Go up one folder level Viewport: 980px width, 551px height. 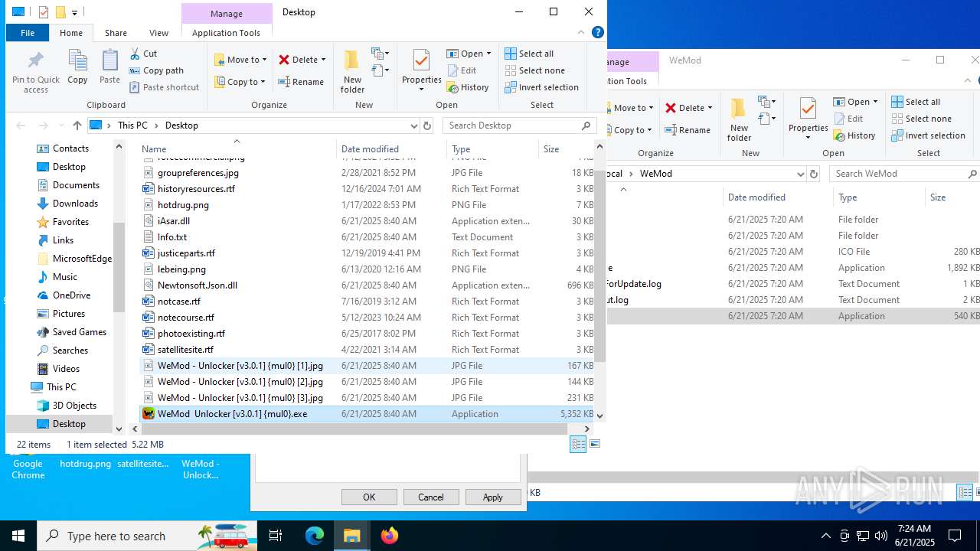click(x=77, y=126)
